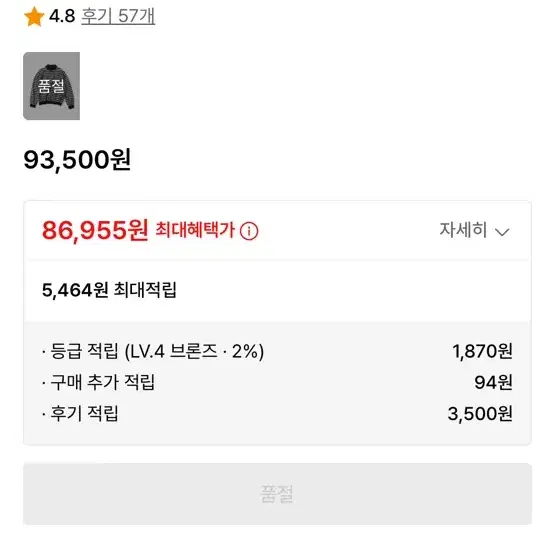Click the info icon beside 최대혜택가

coord(249,231)
